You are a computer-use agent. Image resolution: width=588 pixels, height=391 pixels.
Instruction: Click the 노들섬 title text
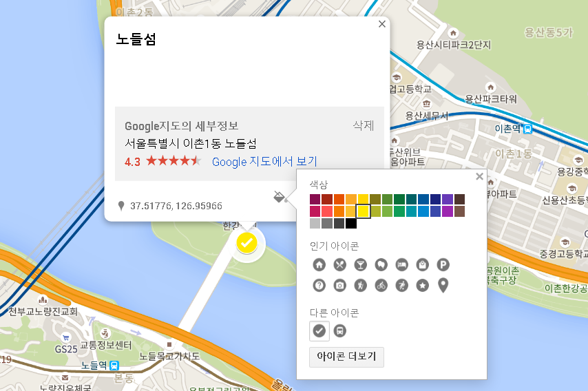[136, 39]
